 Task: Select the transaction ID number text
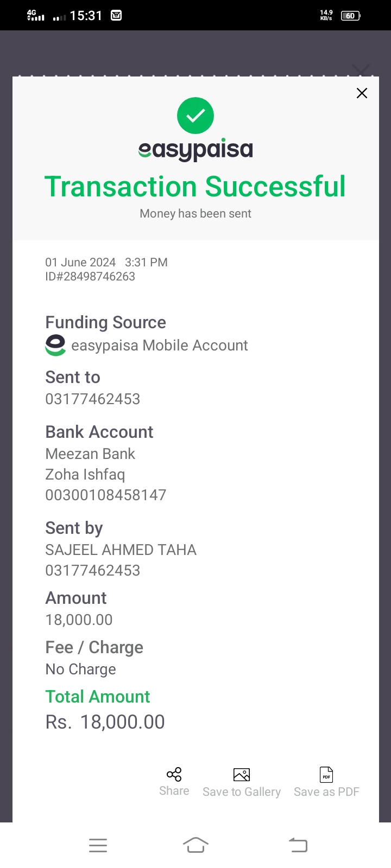pyautogui.click(x=90, y=276)
